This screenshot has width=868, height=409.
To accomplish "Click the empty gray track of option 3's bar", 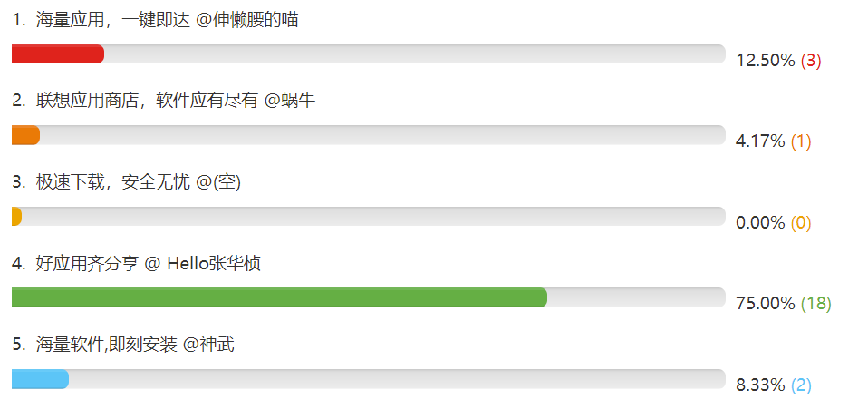I will [x=373, y=216].
